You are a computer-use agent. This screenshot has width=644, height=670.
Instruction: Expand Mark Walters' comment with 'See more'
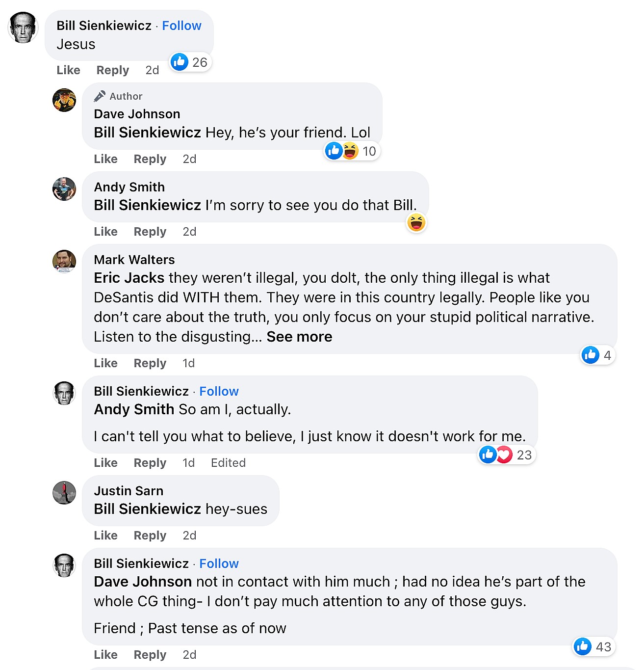point(299,337)
